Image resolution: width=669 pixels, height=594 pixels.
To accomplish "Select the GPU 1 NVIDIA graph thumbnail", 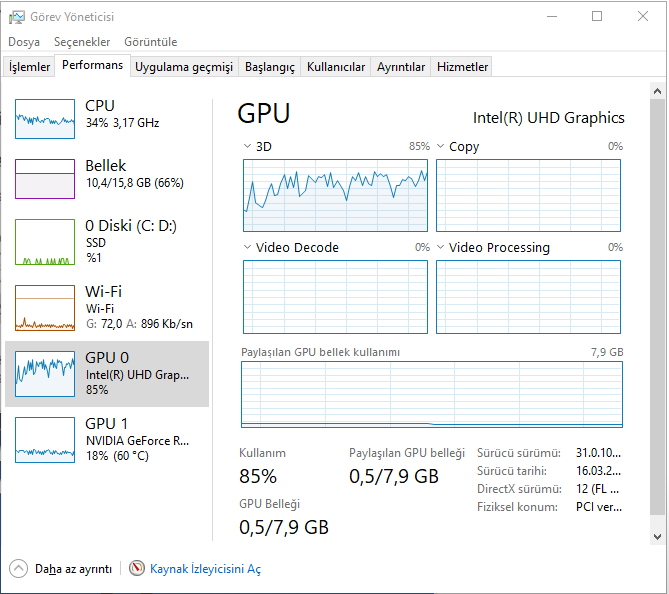I will click(45, 440).
